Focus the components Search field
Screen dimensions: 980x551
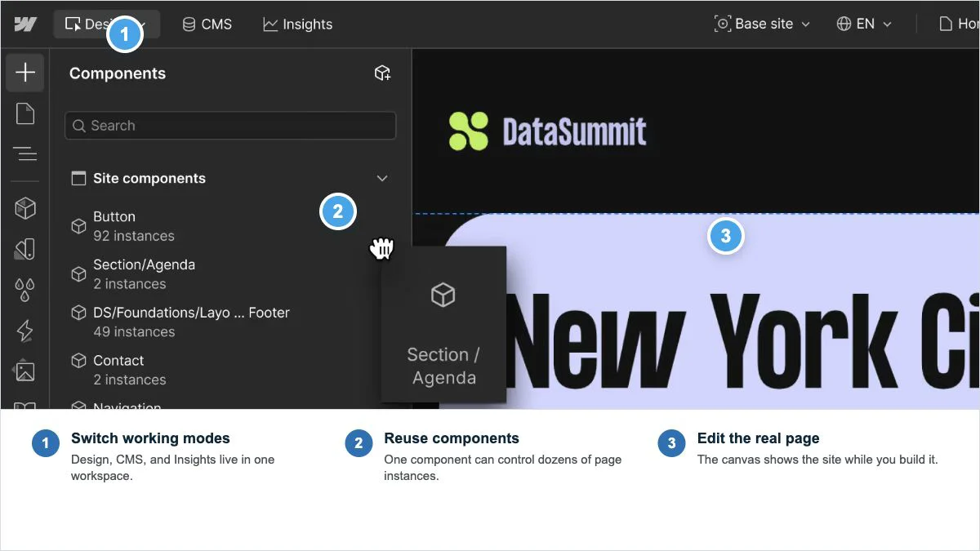[230, 126]
